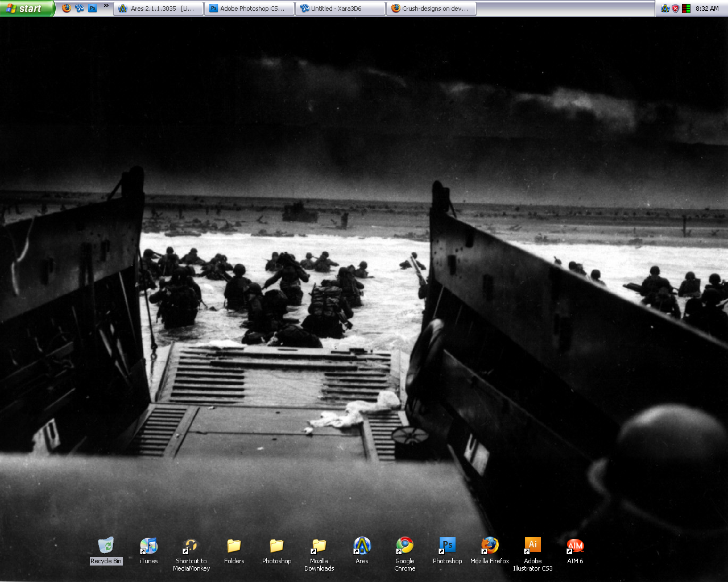Select the Photoshop folder on the desktop

[x=277, y=551]
